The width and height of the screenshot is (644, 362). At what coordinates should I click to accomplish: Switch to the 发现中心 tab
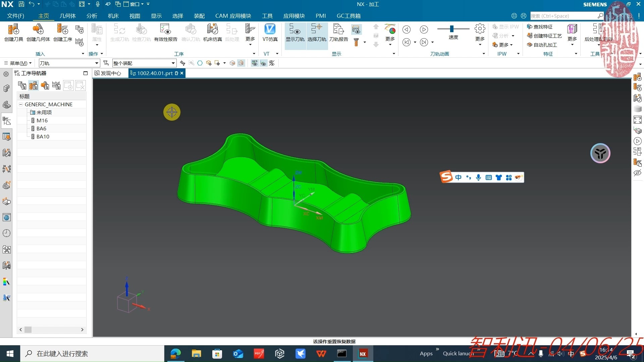108,73
